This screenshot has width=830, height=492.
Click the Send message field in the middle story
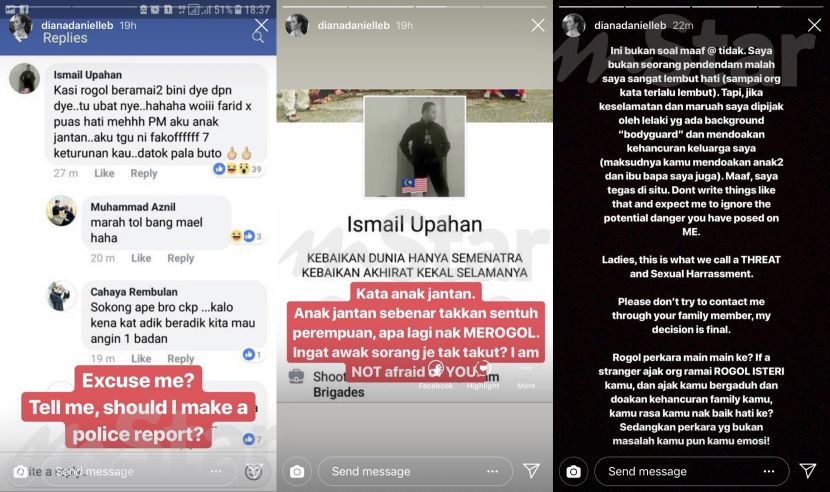tap(415, 471)
